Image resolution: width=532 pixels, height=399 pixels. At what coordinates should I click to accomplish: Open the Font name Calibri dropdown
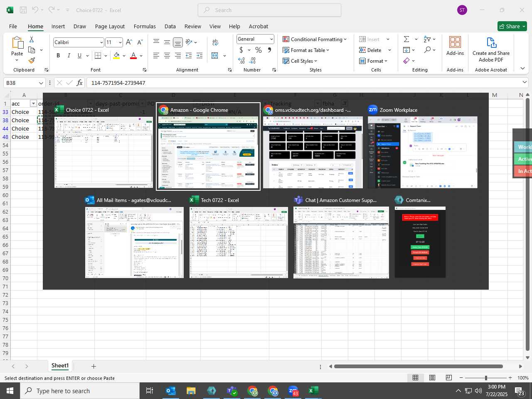[101, 42]
